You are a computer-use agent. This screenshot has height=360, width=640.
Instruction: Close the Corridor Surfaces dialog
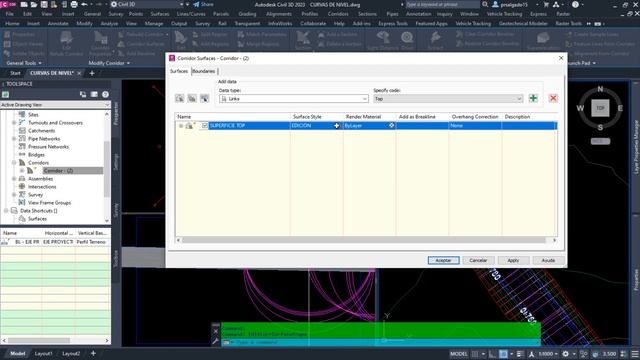561,58
